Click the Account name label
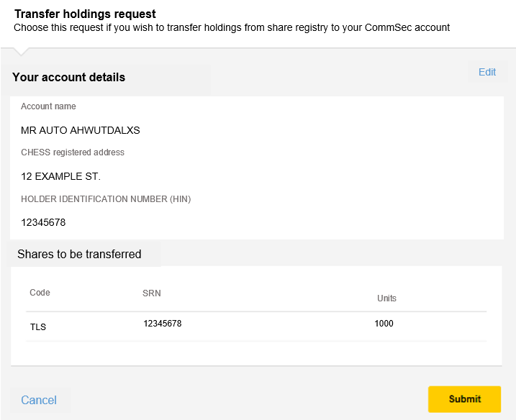Viewport: 516px width, 420px height. (x=48, y=106)
